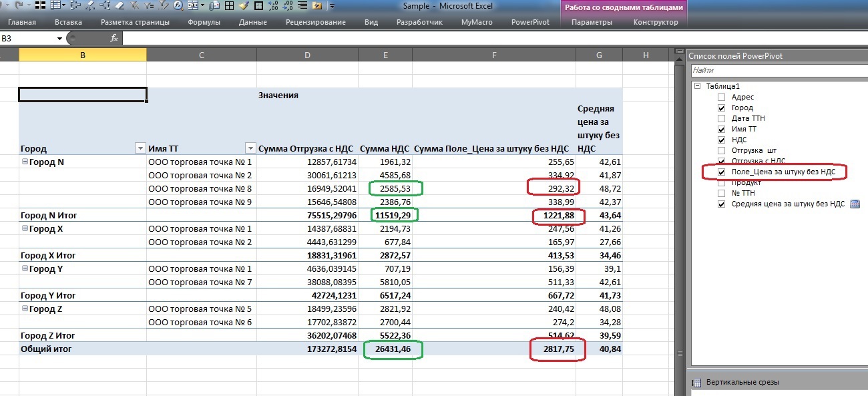Uncheck the НДС field checkbox
Screen dimensions: 868x396
click(720, 140)
